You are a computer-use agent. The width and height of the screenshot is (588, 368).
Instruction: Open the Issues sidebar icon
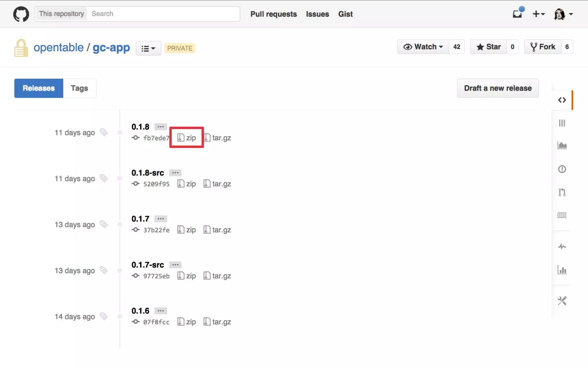[562, 169]
